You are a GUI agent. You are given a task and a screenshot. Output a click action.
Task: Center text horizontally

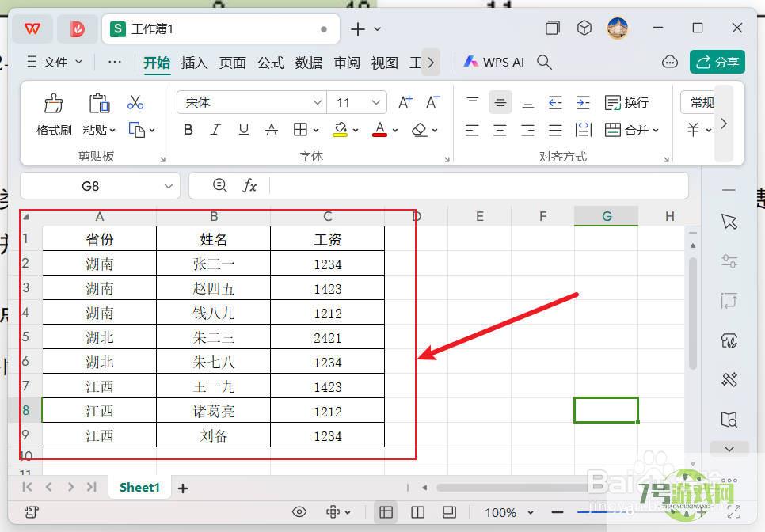click(500, 130)
